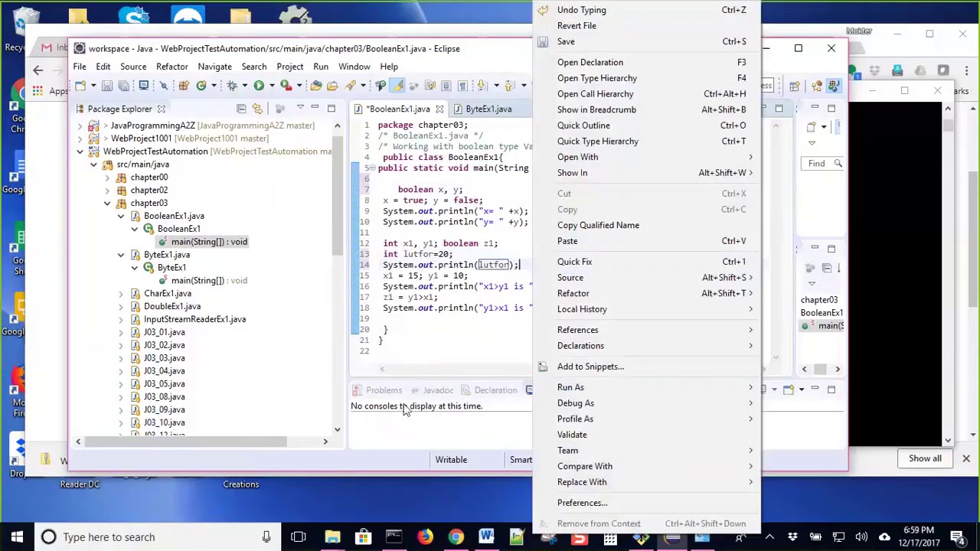Click the Debug bug icon in toolbar

click(x=232, y=85)
